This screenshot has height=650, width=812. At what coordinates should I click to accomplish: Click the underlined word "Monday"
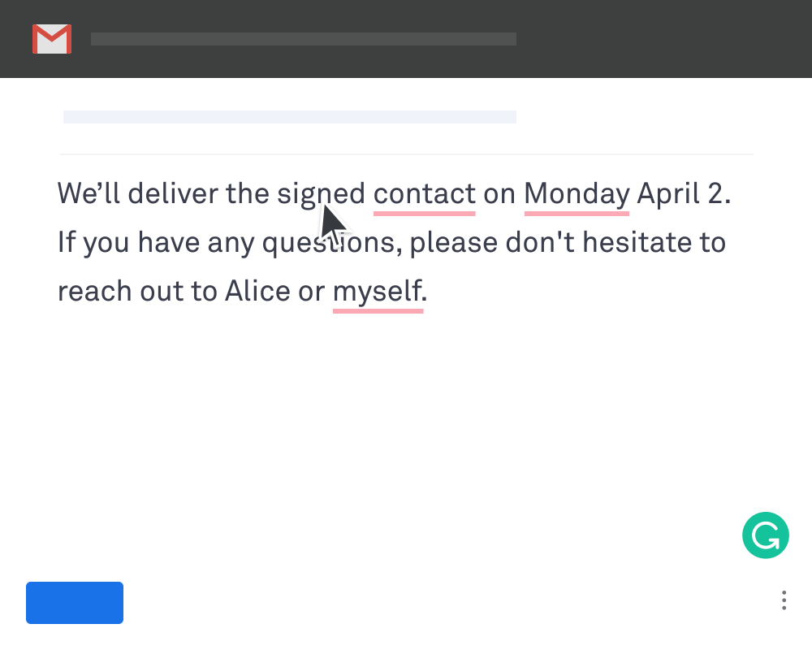(x=577, y=195)
